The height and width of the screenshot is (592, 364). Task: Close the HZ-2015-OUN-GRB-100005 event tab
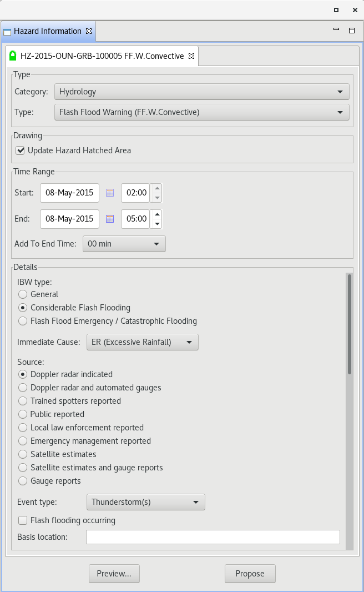click(191, 56)
